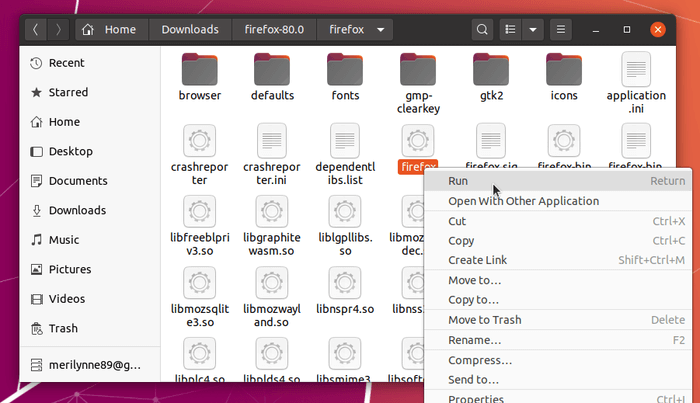Select the highlighted firefox executable icon
This screenshot has width=700, height=403.
pyautogui.click(x=418, y=141)
